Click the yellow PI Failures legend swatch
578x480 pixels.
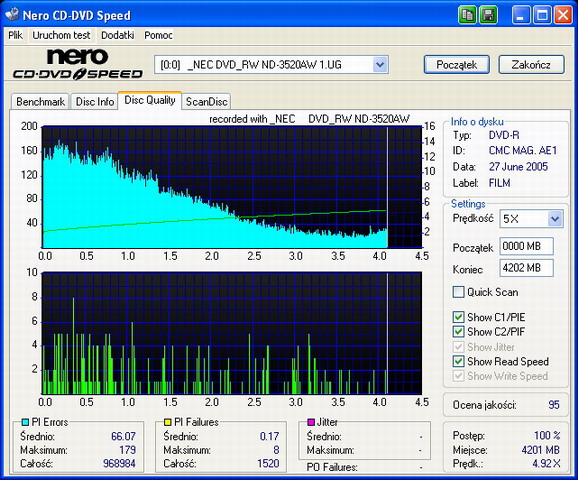(167, 422)
